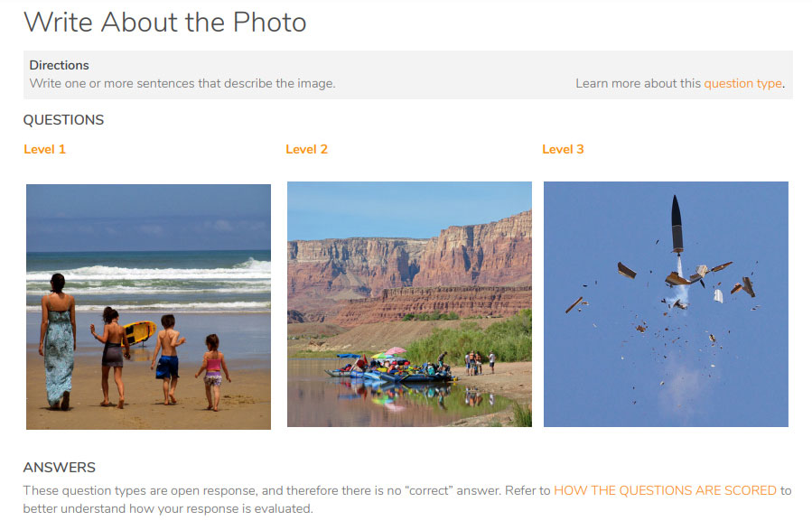The image size is (812, 530).
Task: Click the beach family photo
Action: (149, 307)
